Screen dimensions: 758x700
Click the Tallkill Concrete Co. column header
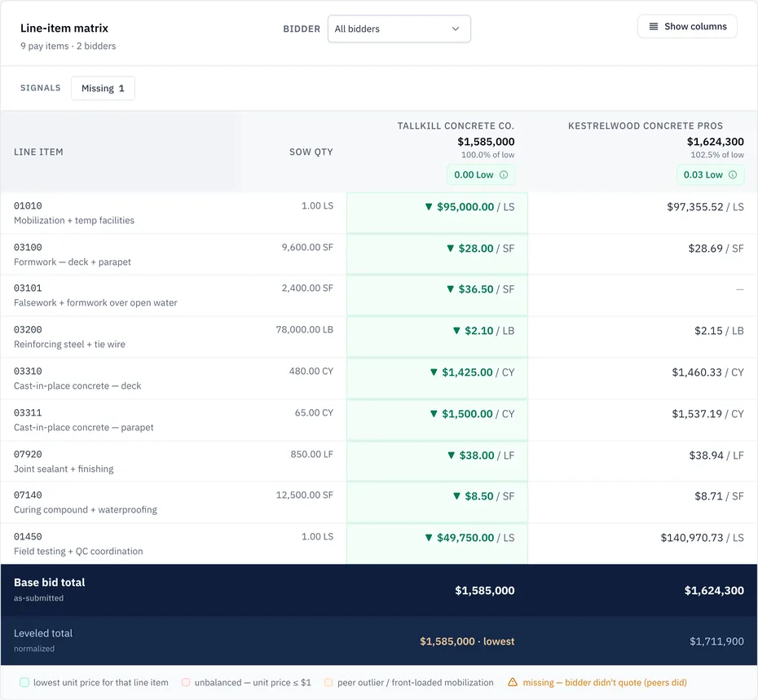coord(456,125)
